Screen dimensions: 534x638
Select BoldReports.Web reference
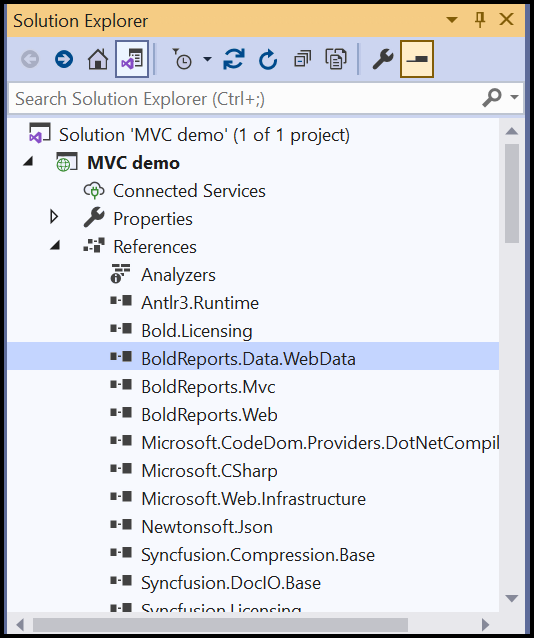coord(209,415)
